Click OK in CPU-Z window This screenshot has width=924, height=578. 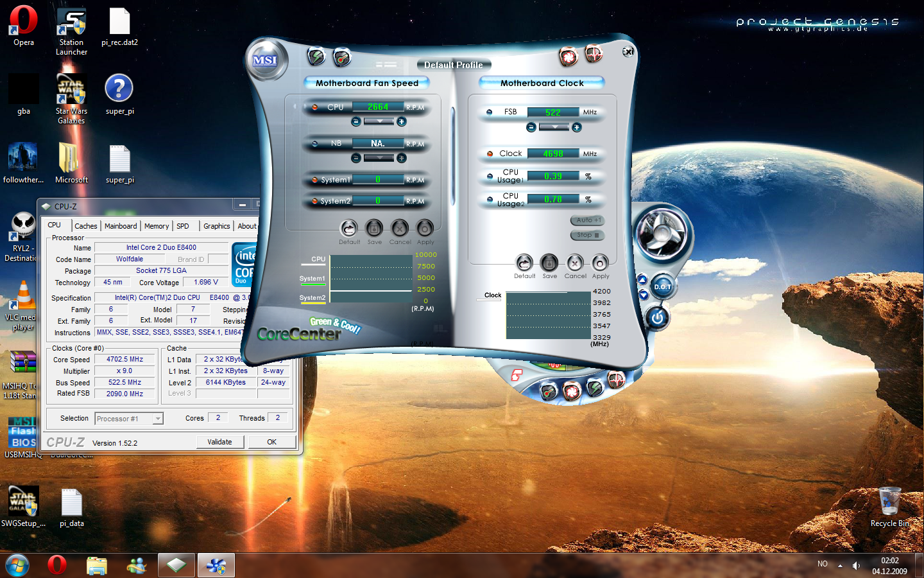pyautogui.click(x=272, y=442)
